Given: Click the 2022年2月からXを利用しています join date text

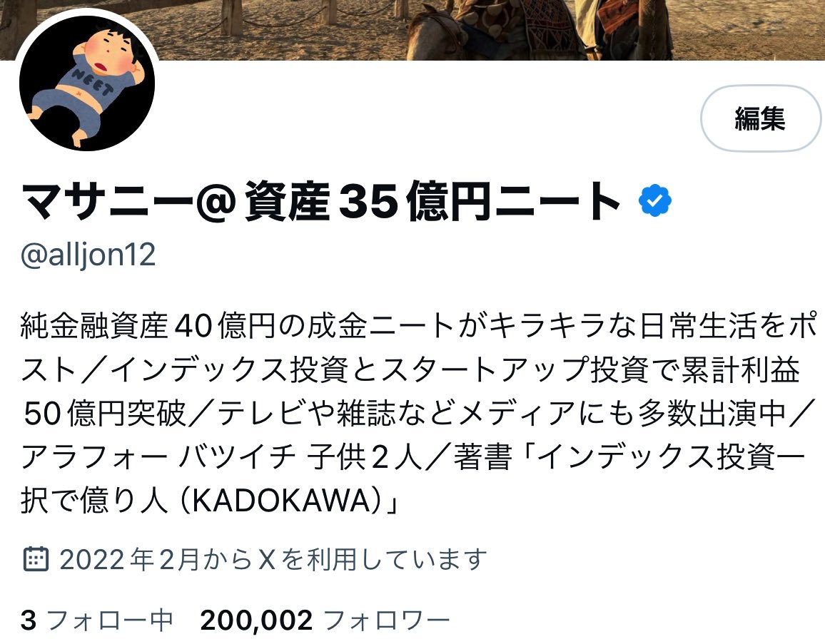Looking at the screenshot, I should (273, 559).
